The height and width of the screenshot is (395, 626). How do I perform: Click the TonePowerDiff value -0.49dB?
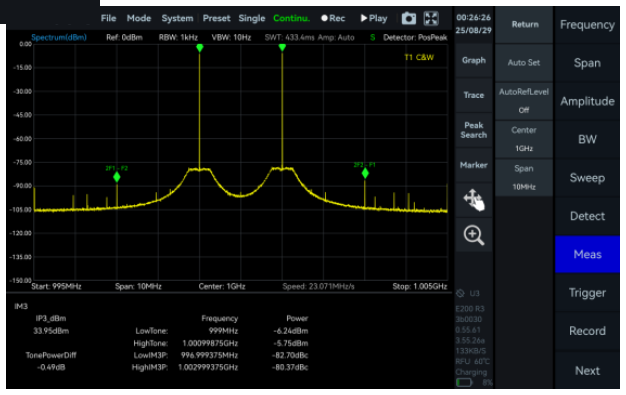51,367
